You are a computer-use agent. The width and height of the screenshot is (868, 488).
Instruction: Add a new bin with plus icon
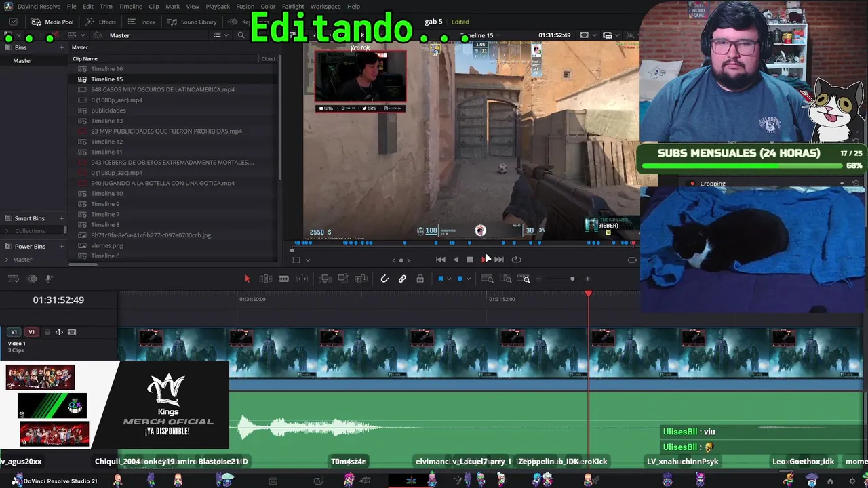[62, 47]
